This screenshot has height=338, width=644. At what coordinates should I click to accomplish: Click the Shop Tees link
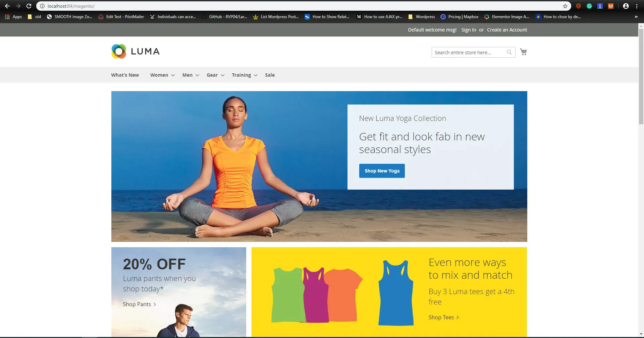(443, 317)
